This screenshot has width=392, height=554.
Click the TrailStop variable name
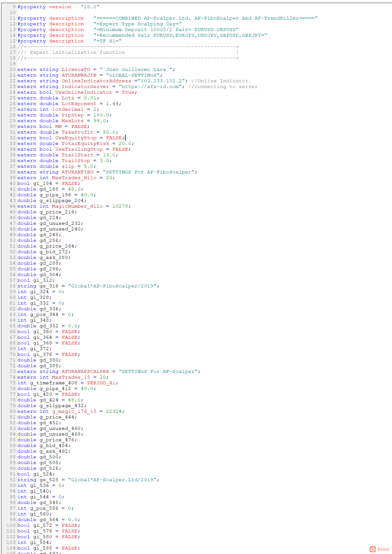76,161
